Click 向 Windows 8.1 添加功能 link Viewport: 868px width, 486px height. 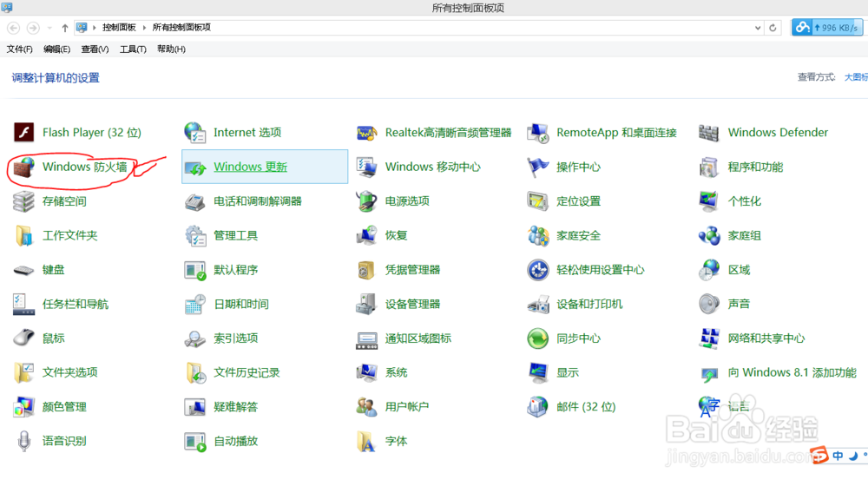pyautogui.click(x=792, y=372)
